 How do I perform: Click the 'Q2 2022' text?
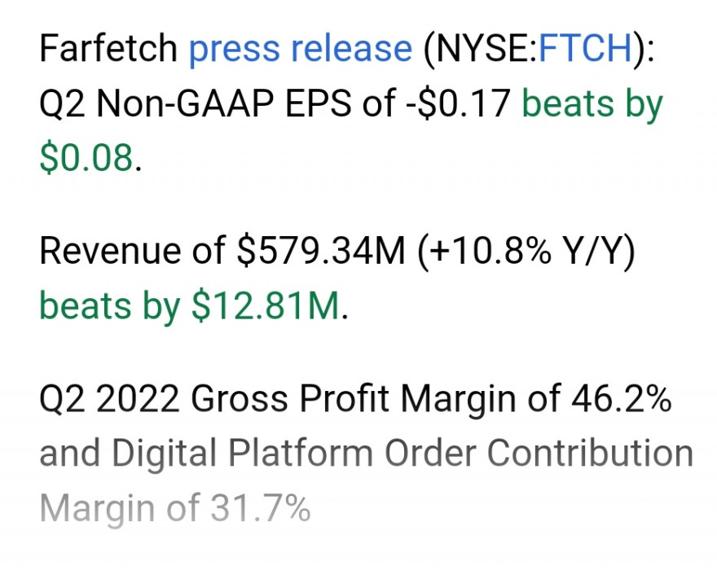click(x=109, y=399)
